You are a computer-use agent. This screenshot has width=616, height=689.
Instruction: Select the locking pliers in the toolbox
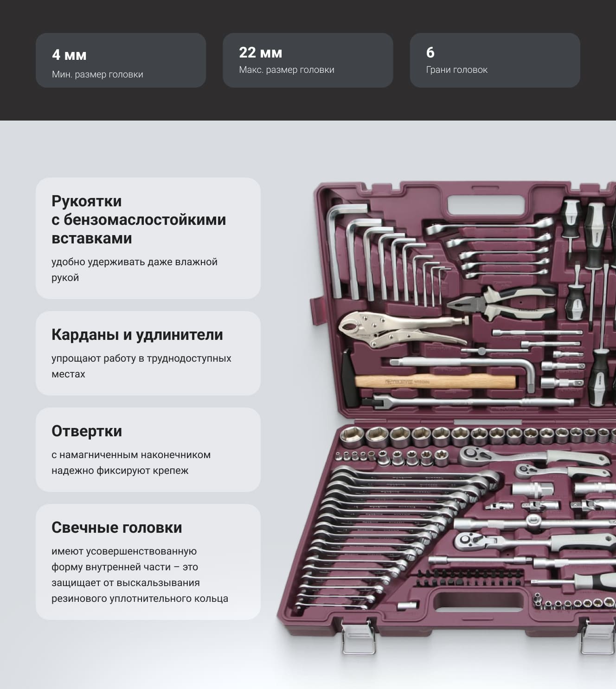(x=401, y=332)
